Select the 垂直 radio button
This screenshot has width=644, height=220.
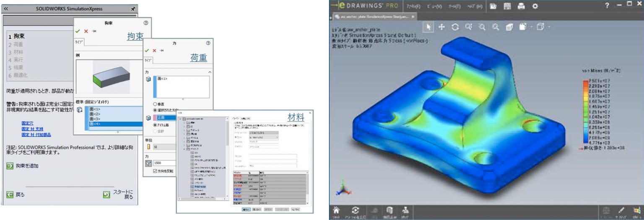point(155,104)
